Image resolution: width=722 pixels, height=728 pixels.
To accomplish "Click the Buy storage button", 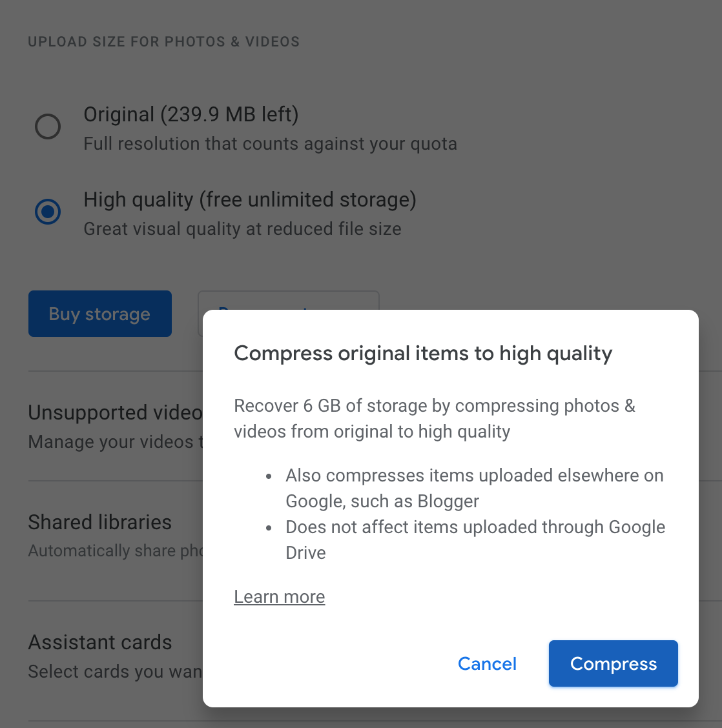I will point(99,314).
